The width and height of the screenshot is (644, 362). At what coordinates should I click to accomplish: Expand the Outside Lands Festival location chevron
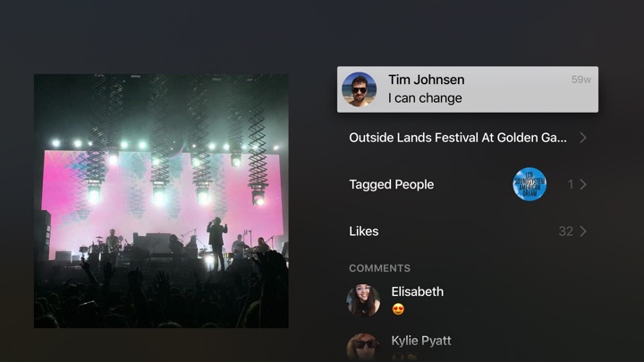pyautogui.click(x=583, y=138)
